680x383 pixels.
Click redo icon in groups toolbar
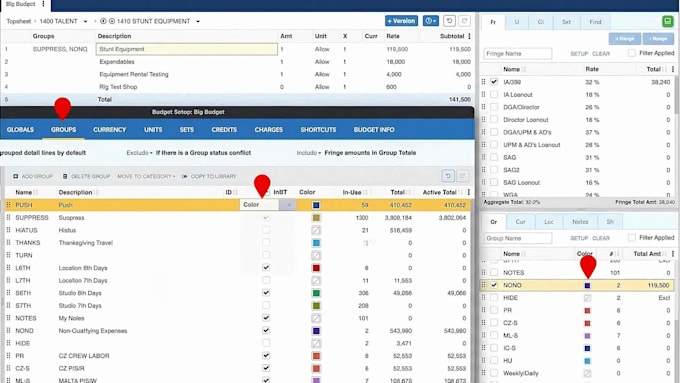coord(462,176)
